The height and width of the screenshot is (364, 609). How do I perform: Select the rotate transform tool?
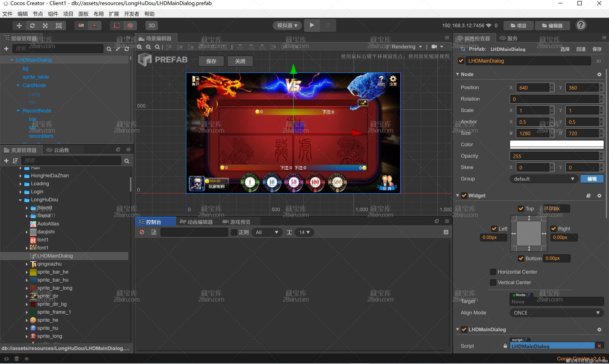[x=32, y=26]
